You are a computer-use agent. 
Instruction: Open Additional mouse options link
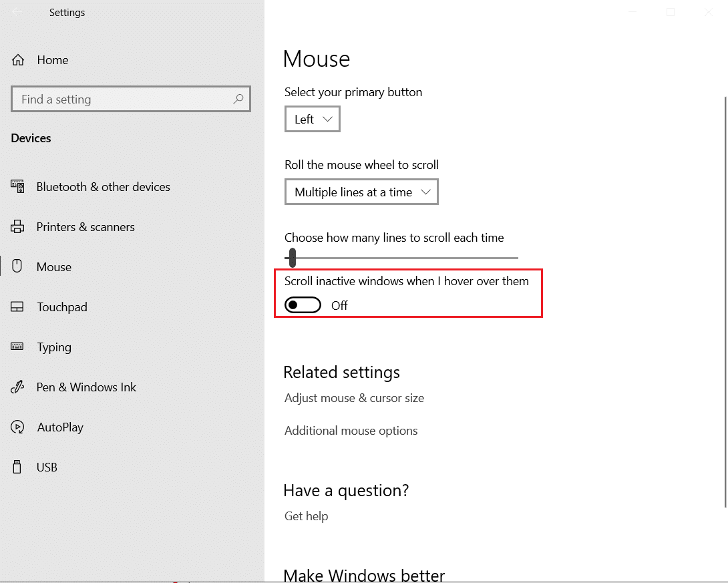pos(351,430)
